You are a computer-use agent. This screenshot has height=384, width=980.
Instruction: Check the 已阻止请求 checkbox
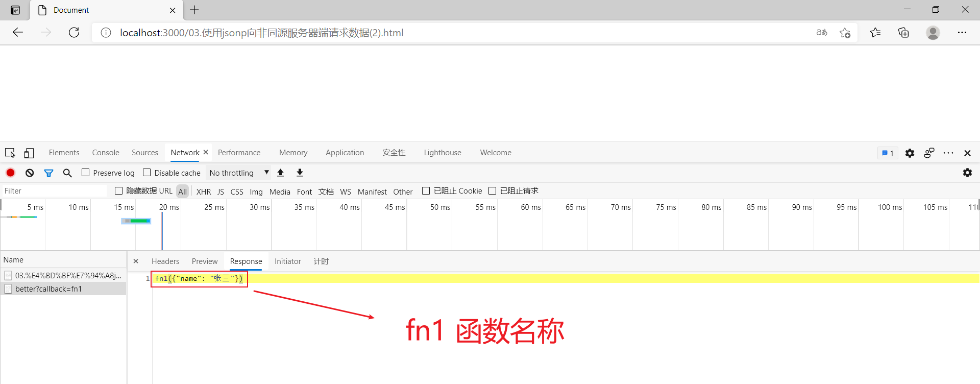492,190
